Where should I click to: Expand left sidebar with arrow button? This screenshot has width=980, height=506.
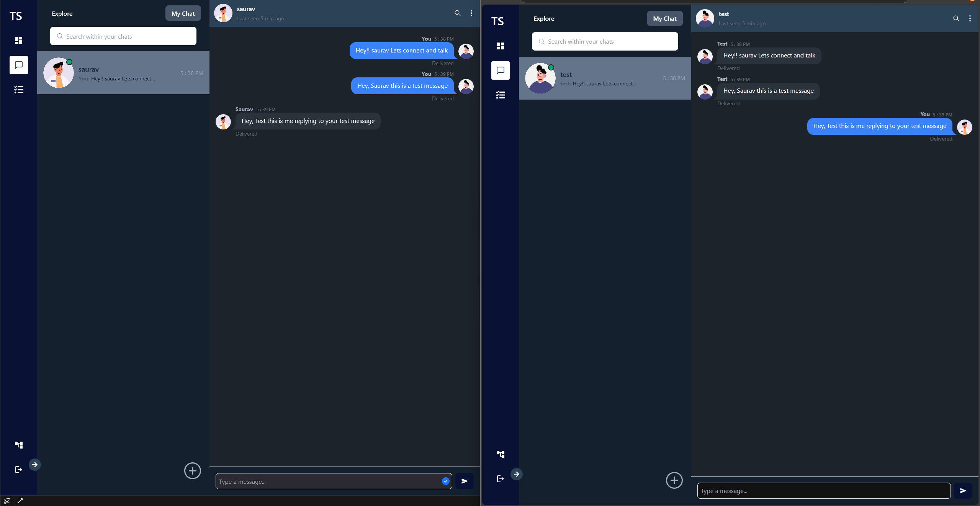[35, 465]
